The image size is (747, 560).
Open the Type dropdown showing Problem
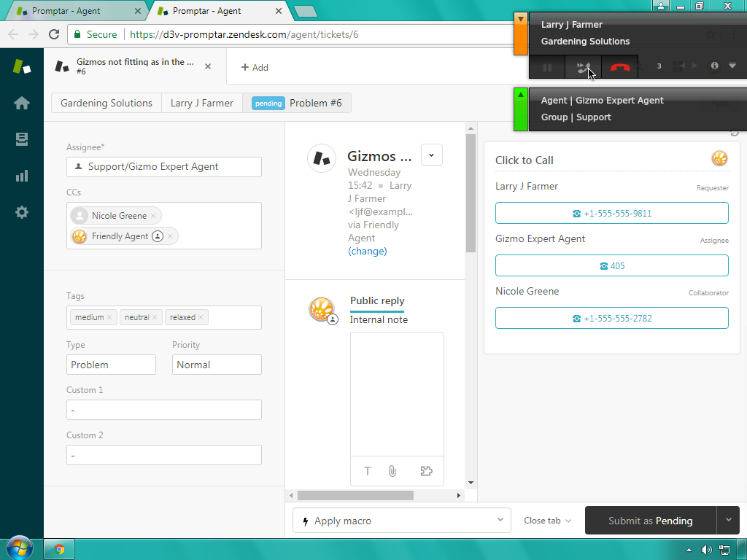tap(111, 365)
